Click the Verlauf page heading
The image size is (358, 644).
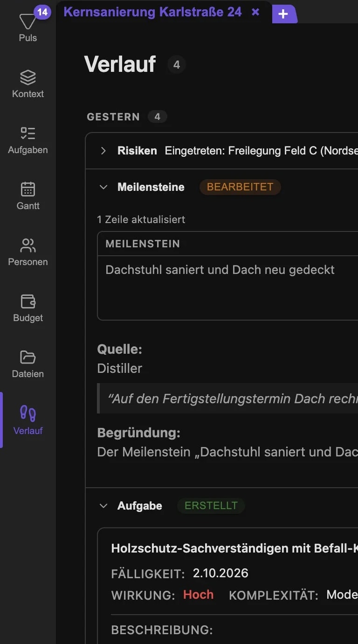point(120,64)
